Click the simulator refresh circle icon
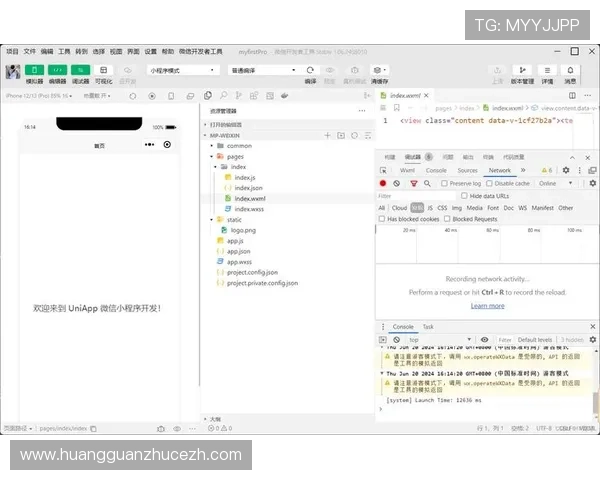The height and width of the screenshot is (480, 600). point(132,96)
